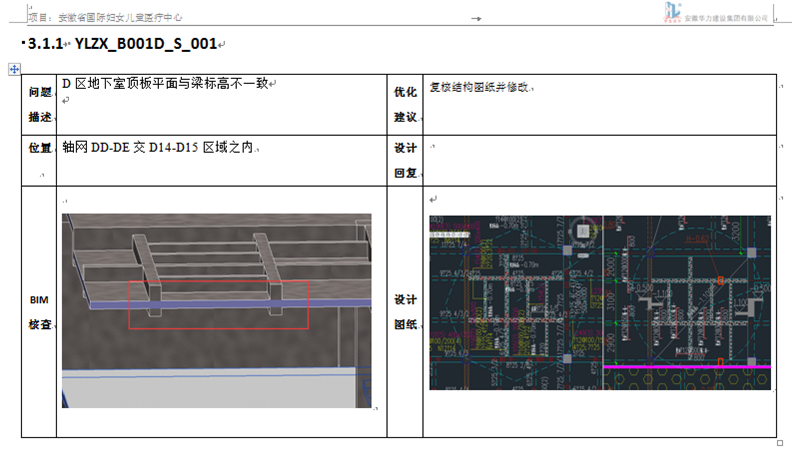Click the header project name text

(105, 18)
